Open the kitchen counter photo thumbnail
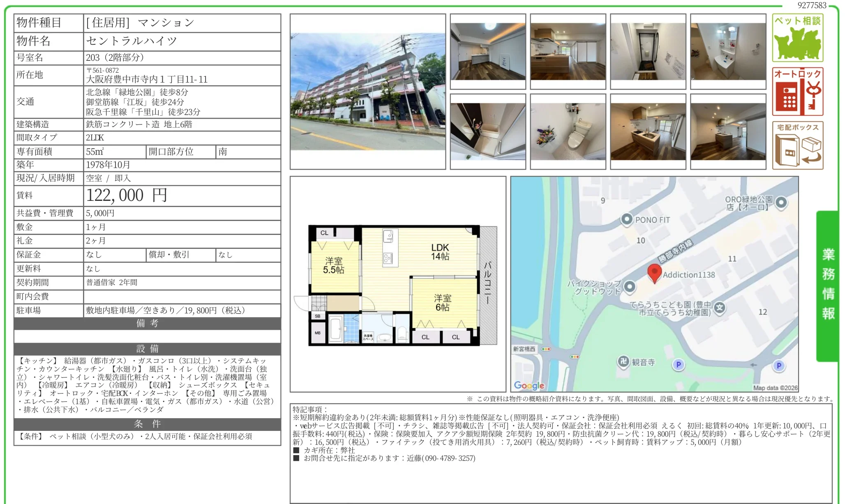The width and height of the screenshot is (845, 504). click(647, 131)
